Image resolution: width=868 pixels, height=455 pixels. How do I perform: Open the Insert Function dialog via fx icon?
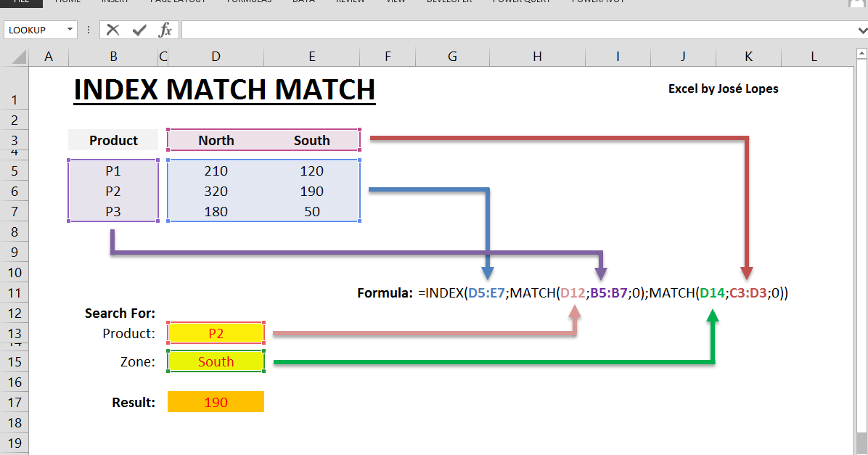164,30
